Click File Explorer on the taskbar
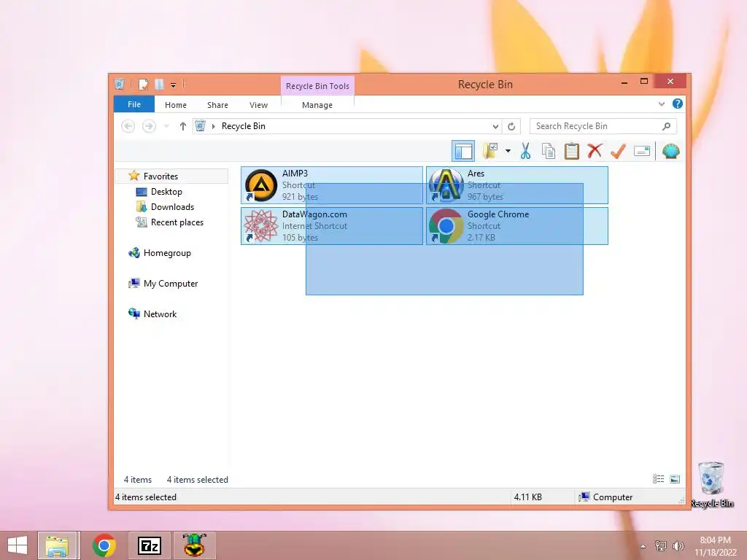 (x=57, y=545)
